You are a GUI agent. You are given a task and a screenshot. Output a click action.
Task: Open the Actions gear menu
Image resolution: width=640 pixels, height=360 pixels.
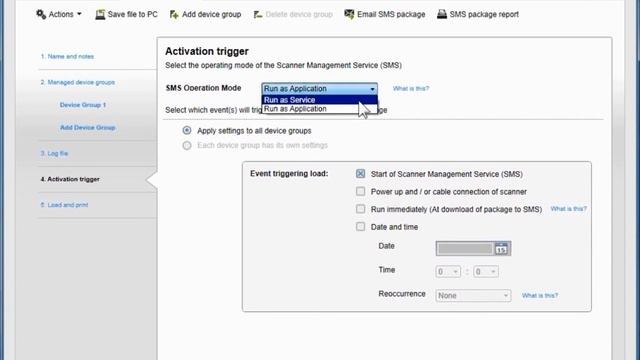41,14
